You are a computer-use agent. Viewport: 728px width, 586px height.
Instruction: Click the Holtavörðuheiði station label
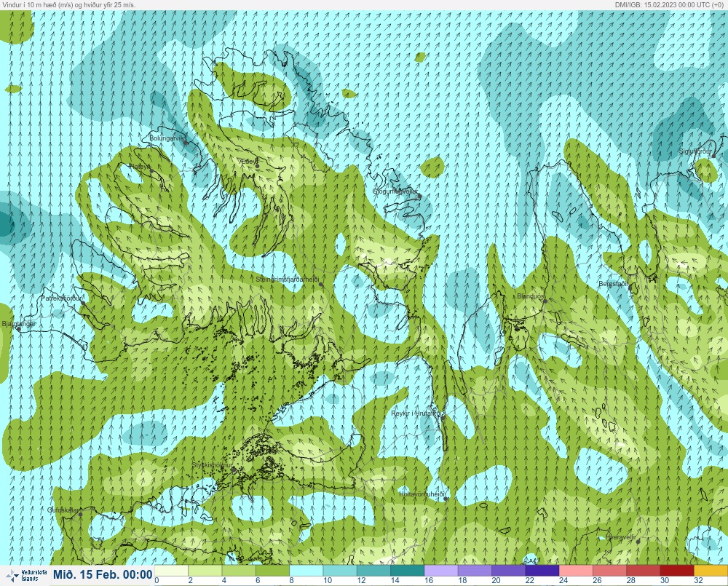(x=422, y=494)
